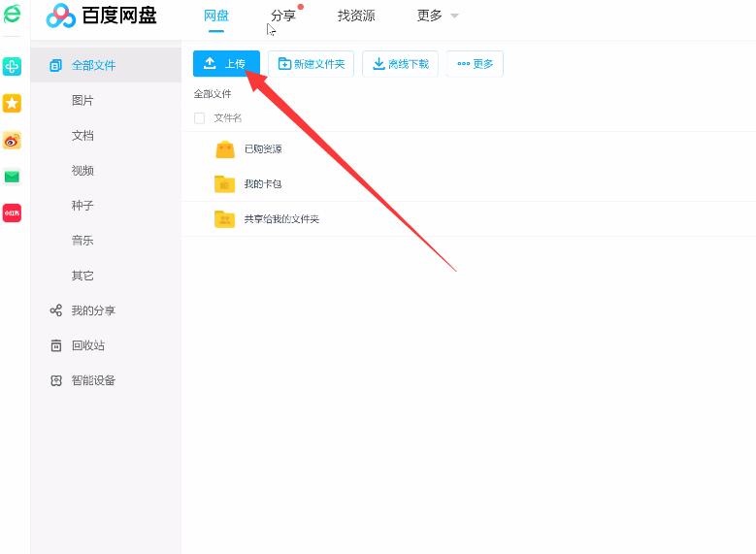Open the red Xiaohongshu sidebar icon
The width and height of the screenshot is (756, 554).
[12, 212]
